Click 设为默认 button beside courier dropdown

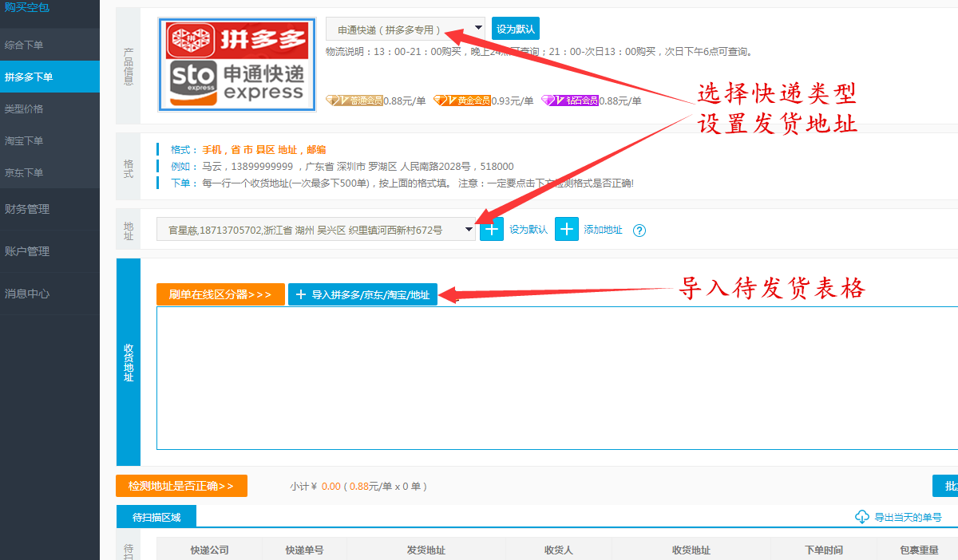pyautogui.click(x=516, y=29)
